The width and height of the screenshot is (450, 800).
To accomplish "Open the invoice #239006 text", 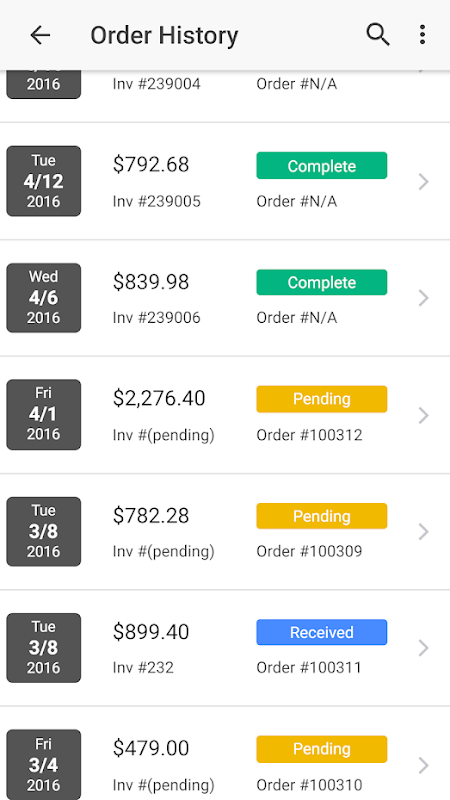I will coord(157,318).
